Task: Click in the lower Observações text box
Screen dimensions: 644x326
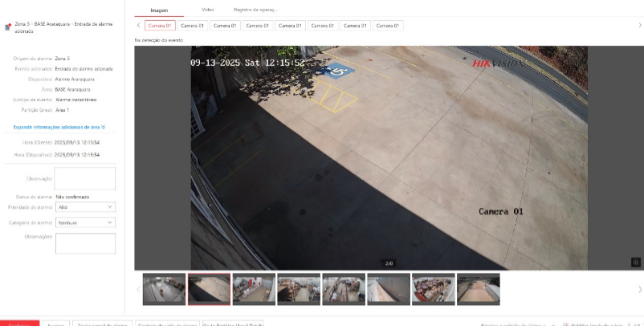Action: click(x=85, y=243)
